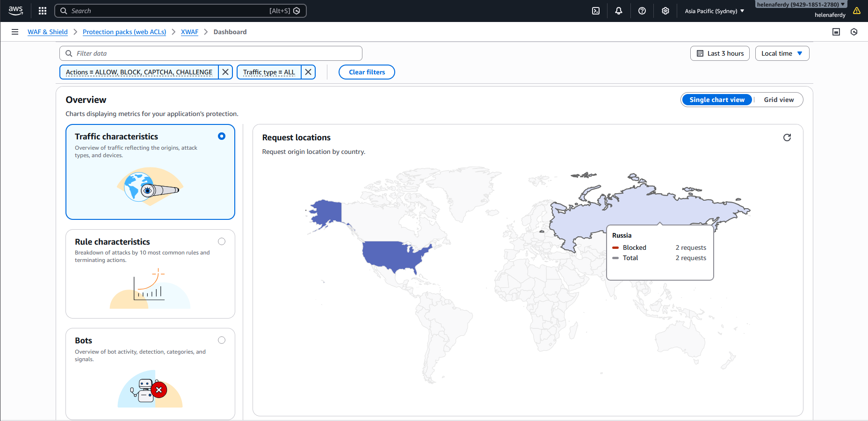Switch to Grid view

pyautogui.click(x=779, y=100)
